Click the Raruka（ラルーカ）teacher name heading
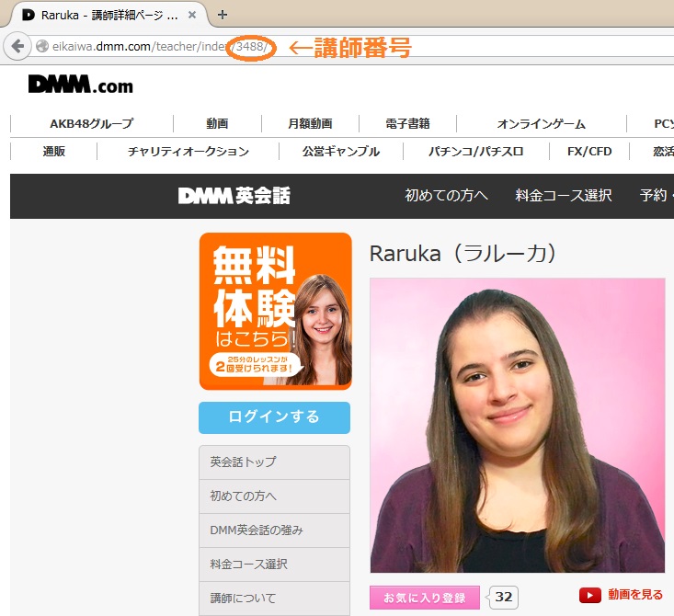 coord(463,253)
